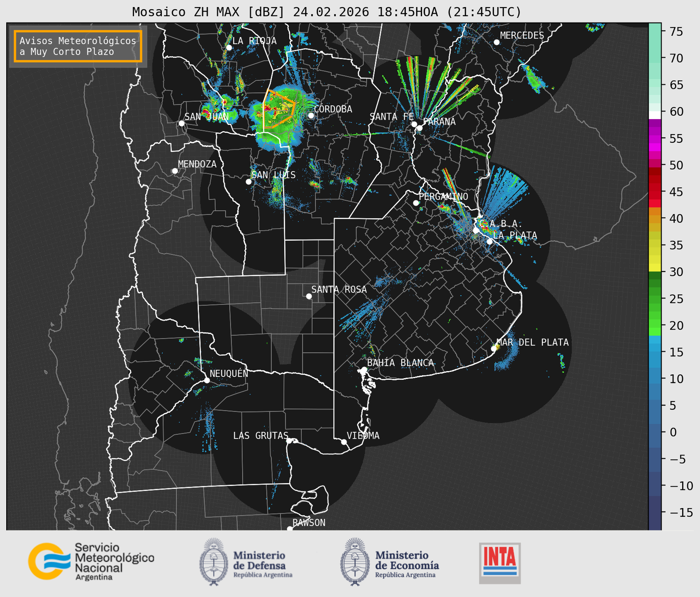Click the Santa Rosa city marker

coord(309,296)
